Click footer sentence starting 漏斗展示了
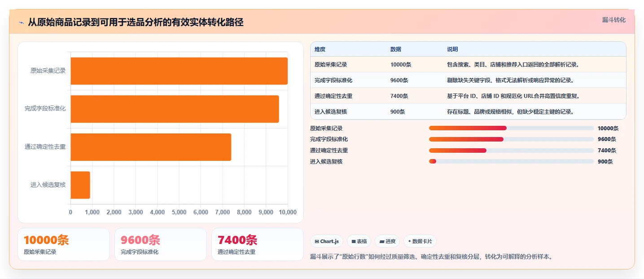The image size is (644, 279). tap(431, 257)
